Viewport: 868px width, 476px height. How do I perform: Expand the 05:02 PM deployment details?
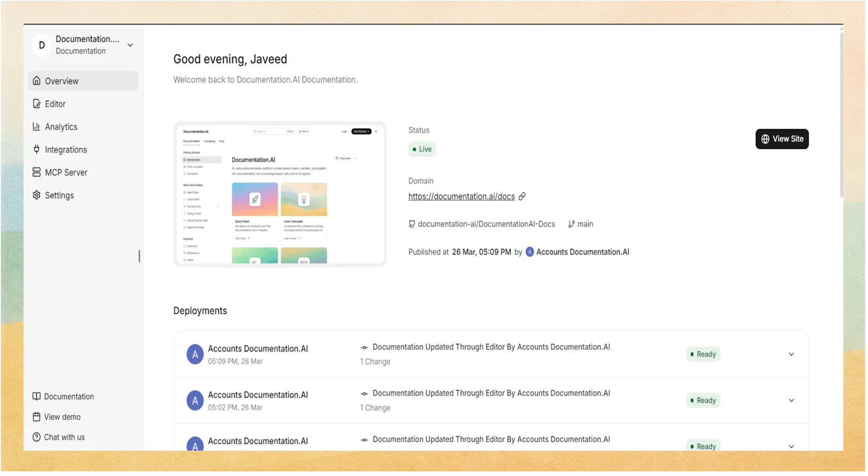pyautogui.click(x=792, y=401)
